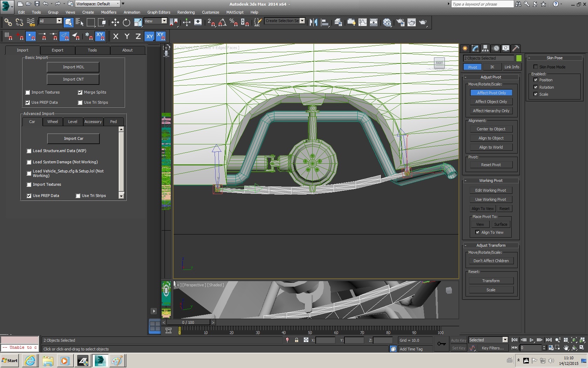Collapse the Adjust Pivot rollout
This screenshot has height=368, width=588.
(491, 77)
